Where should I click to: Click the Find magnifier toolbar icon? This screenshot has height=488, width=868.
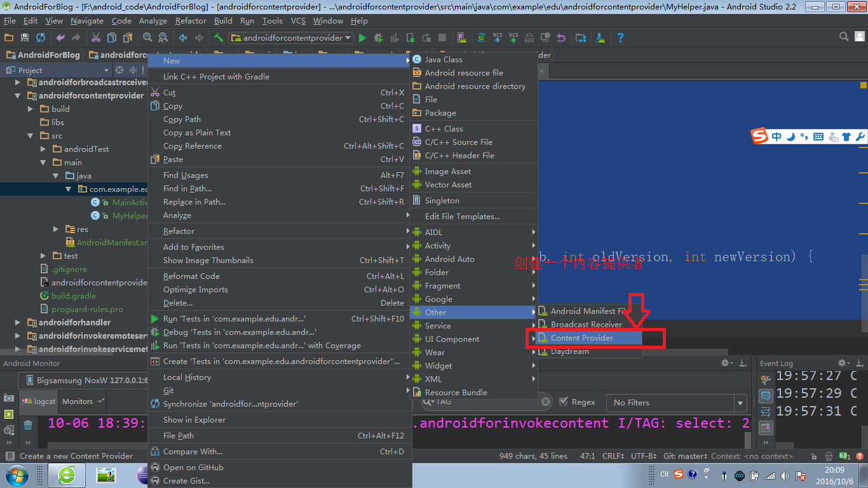point(147,38)
